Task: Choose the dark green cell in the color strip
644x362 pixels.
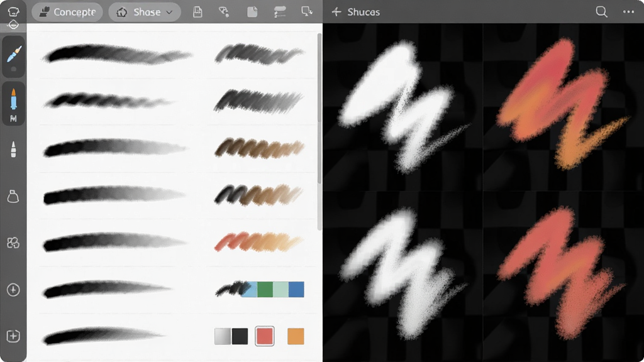Action: (265, 289)
